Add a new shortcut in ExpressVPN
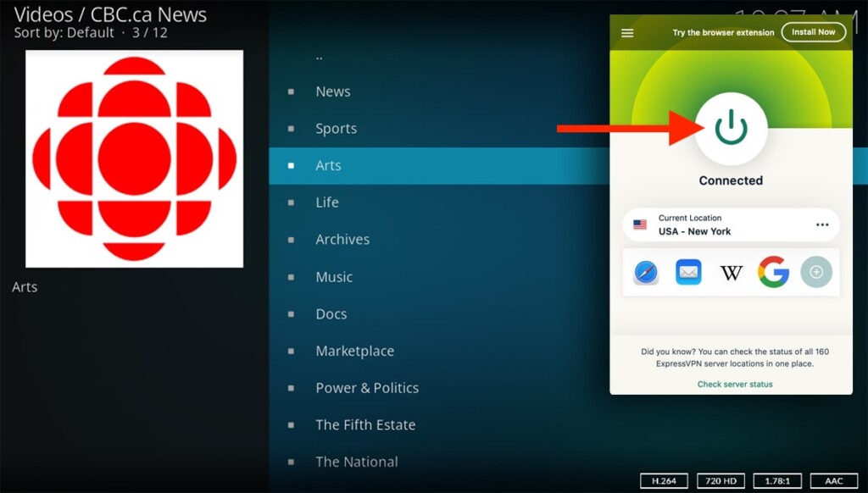Screen dimensions: 868x493 point(816,272)
